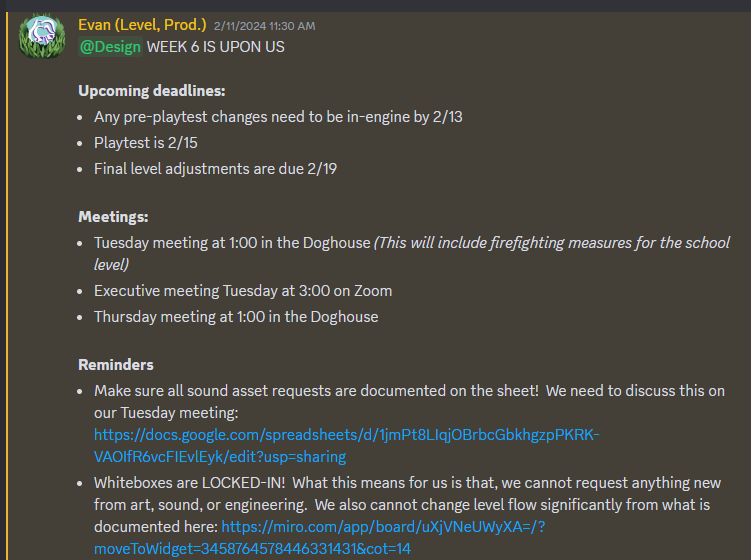Select the 'Upcoming deadlines:' heading

pyautogui.click(x=152, y=91)
